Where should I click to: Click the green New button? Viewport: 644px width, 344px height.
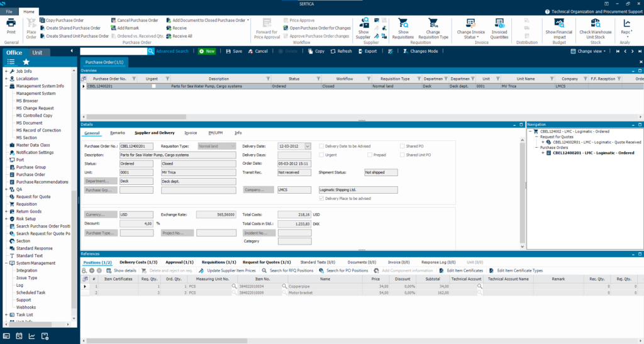(207, 52)
